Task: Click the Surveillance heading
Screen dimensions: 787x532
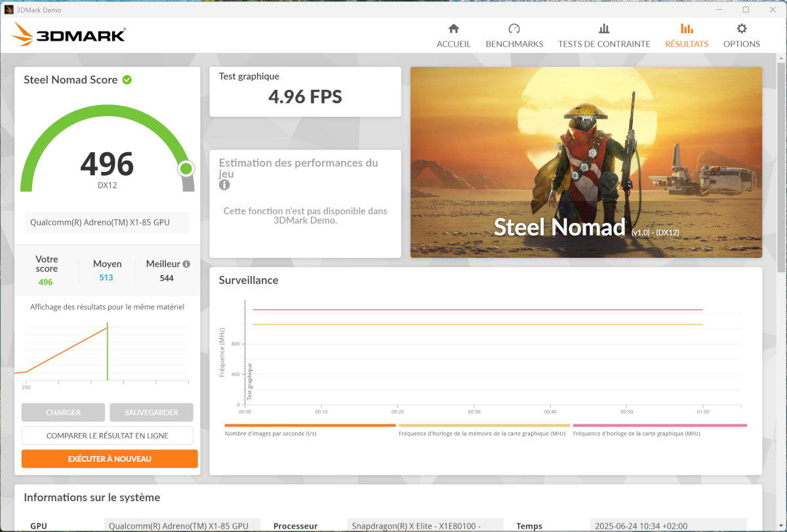Action: coord(249,280)
